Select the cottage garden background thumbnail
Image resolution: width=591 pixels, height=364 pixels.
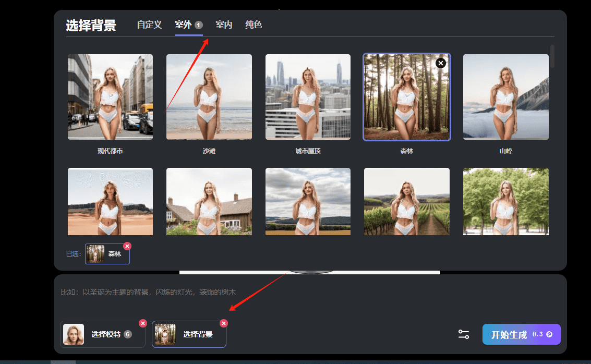[209, 202]
